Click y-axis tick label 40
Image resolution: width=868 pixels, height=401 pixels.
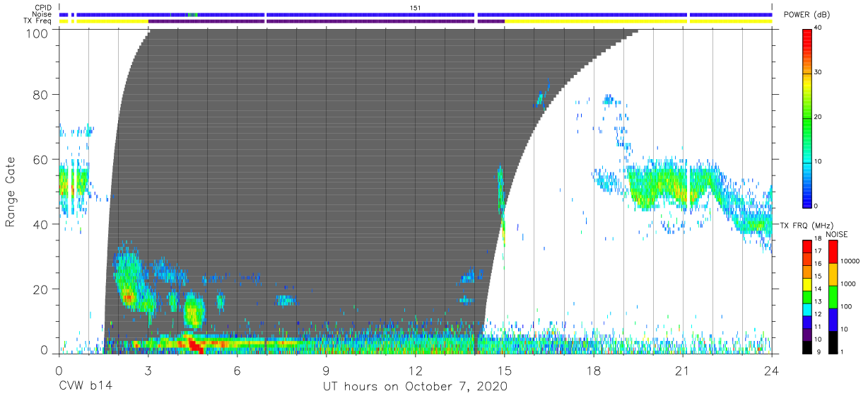click(x=42, y=224)
